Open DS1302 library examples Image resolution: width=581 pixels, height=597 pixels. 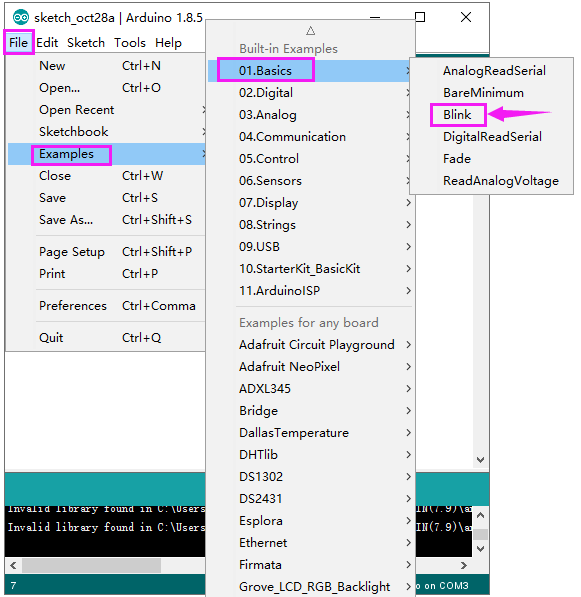tap(310, 477)
